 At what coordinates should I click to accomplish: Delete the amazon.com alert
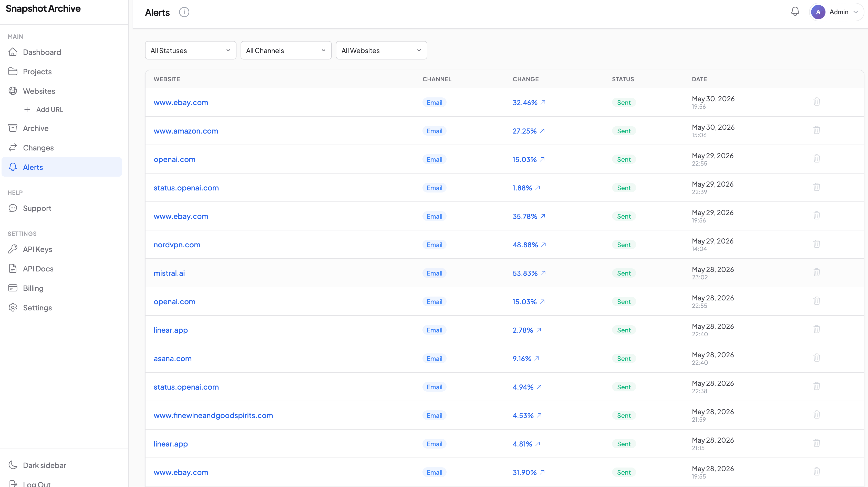click(x=817, y=130)
